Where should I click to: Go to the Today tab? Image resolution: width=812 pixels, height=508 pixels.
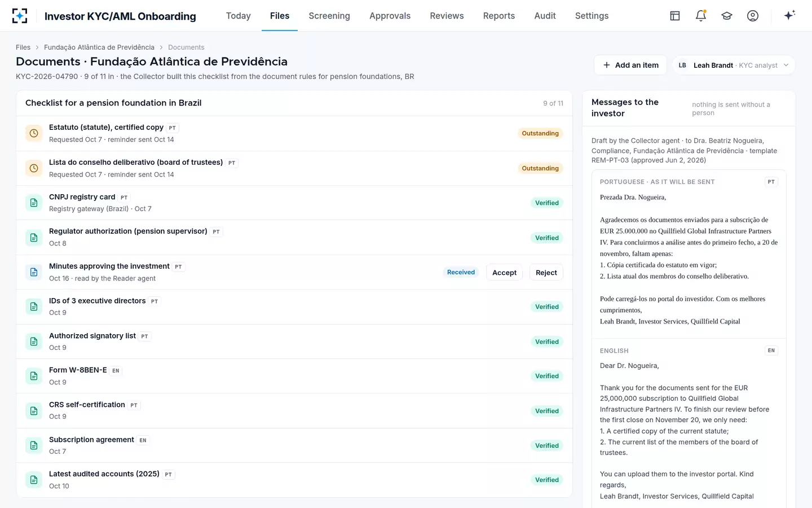click(239, 16)
